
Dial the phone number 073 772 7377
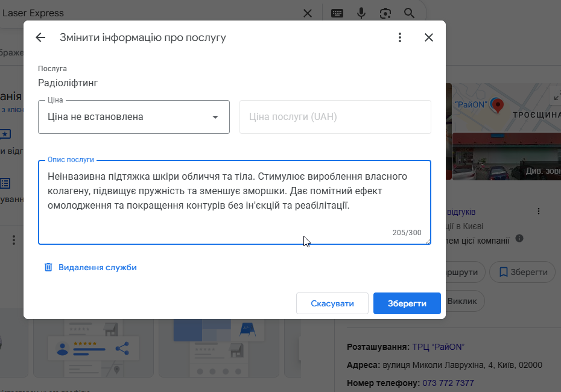[448, 383]
